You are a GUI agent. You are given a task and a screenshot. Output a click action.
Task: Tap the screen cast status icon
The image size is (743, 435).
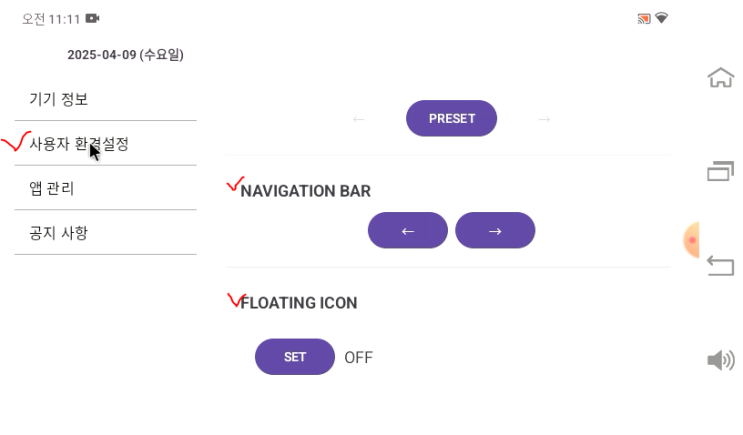643,18
